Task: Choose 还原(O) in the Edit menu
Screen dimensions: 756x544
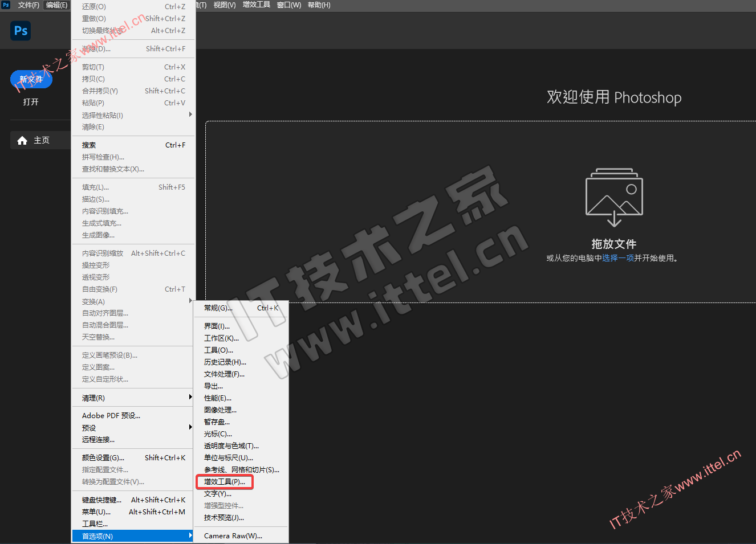Action: click(x=133, y=7)
